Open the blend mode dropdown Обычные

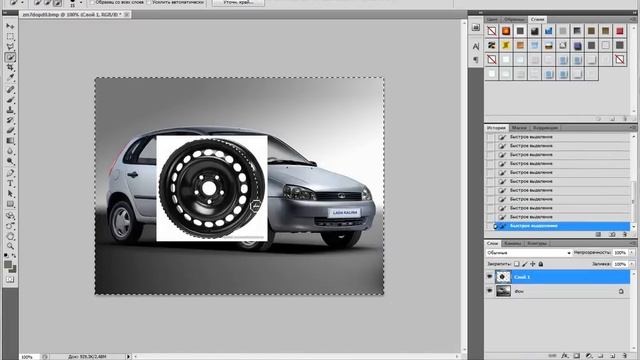click(529, 253)
